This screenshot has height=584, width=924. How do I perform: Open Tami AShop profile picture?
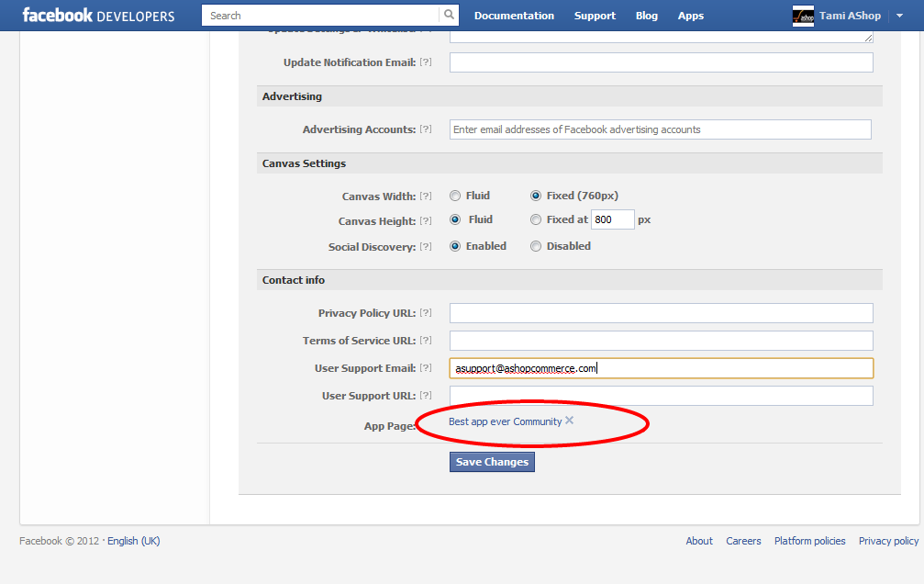pyautogui.click(x=803, y=16)
